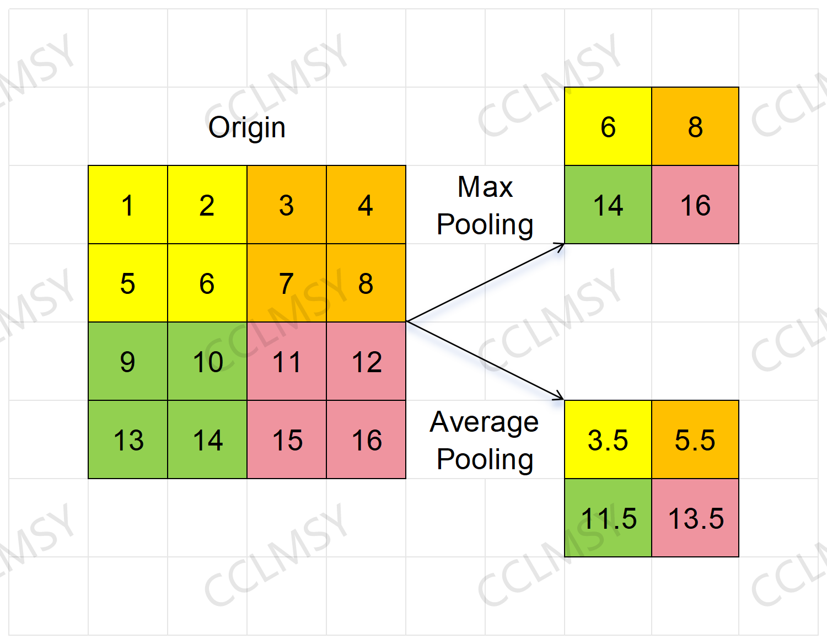The height and width of the screenshot is (644, 827).
Task: Select the orange cell containing 4
Action: coord(366,205)
